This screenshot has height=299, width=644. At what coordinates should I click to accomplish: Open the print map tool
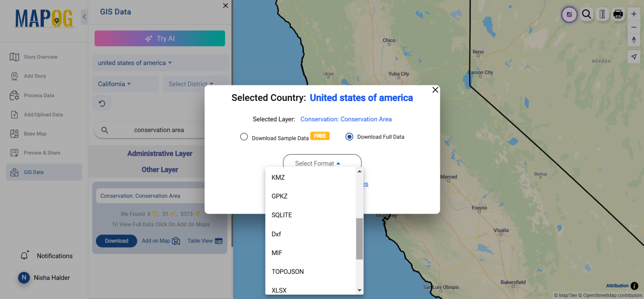pyautogui.click(x=618, y=14)
